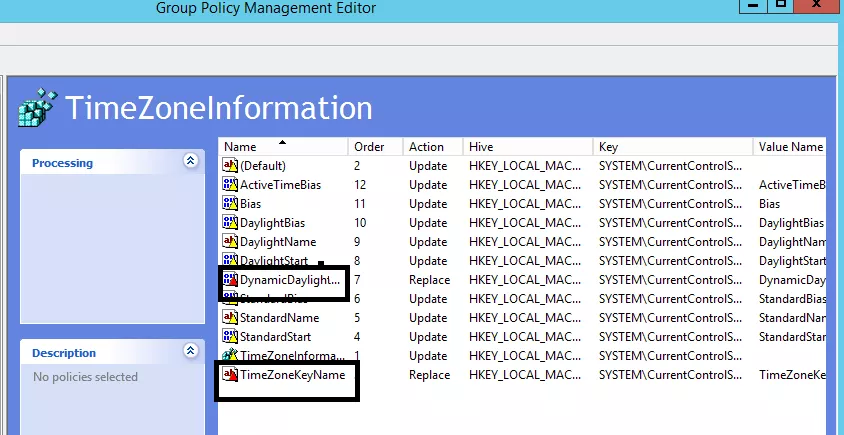Click order value 11 in Bias row
Viewport: 844px width, 435px height.
[360, 204]
